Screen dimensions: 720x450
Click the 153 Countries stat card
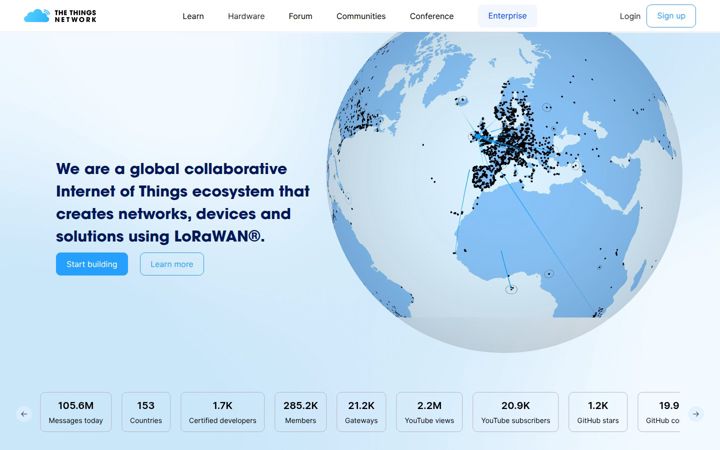click(x=146, y=412)
